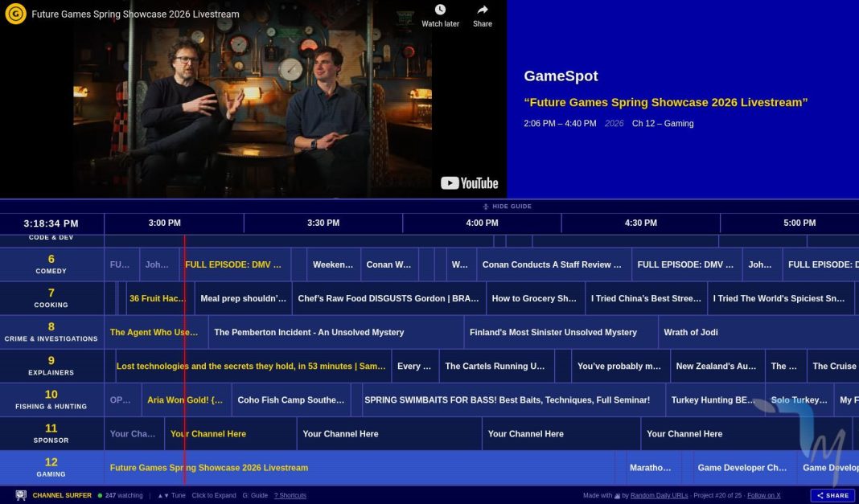Tune one channel up with the up arrow
859x504 pixels.
pyautogui.click(x=158, y=495)
